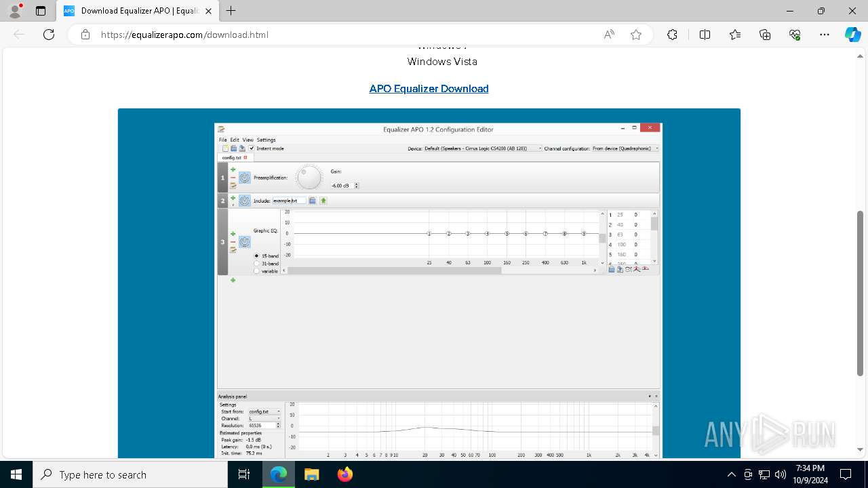The width and height of the screenshot is (868, 488).
Task: Open a new tab with the plus button
Action: coord(231,11)
